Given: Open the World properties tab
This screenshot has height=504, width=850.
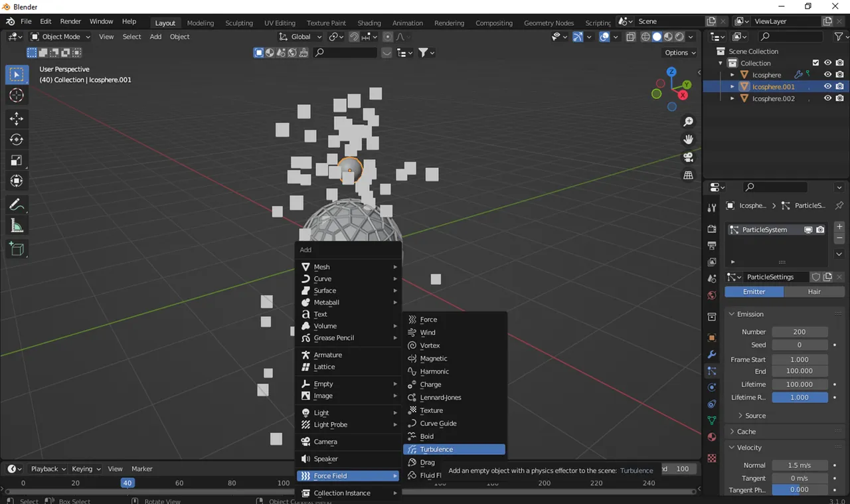Looking at the screenshot, I should (x=712, y=295).
